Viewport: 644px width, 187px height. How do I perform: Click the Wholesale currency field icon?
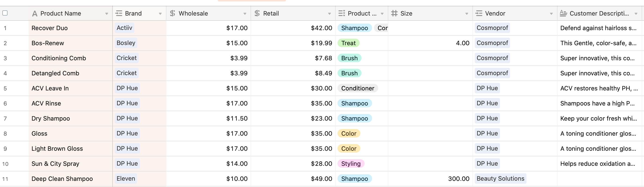(x=173, y=13)
